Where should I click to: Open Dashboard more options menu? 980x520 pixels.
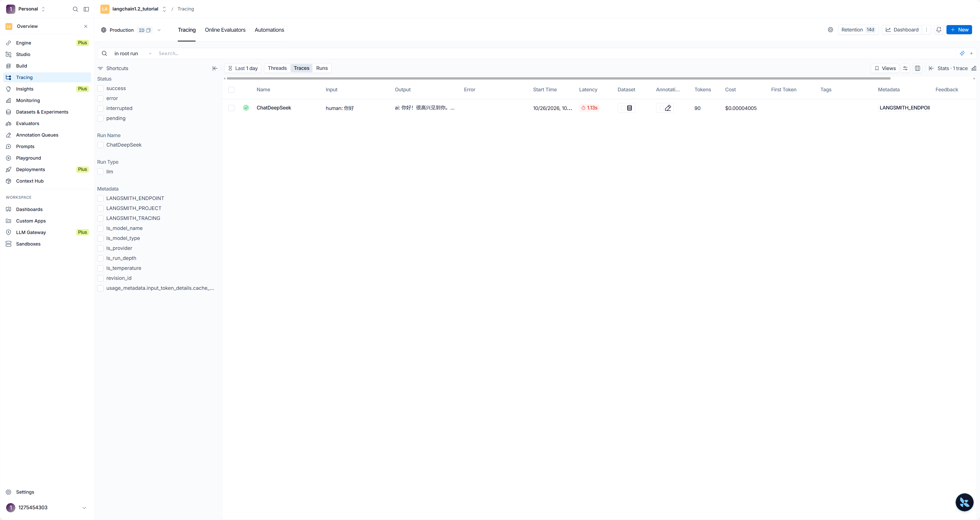[x=926, y=30]
